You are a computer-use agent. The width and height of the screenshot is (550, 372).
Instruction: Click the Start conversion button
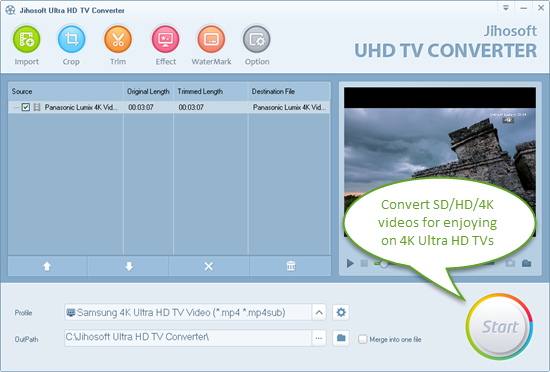[499, 326]
